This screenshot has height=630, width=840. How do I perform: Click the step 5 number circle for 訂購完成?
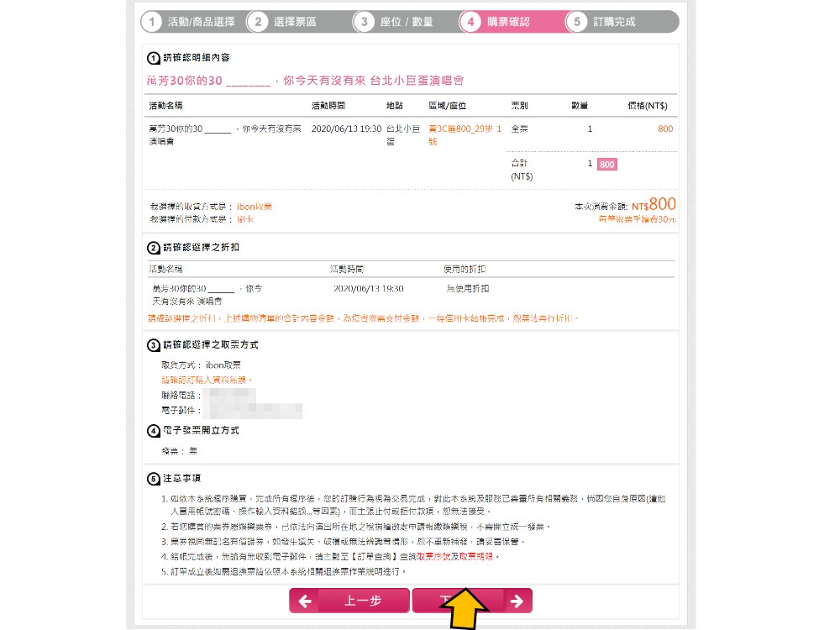pos(576,22)
